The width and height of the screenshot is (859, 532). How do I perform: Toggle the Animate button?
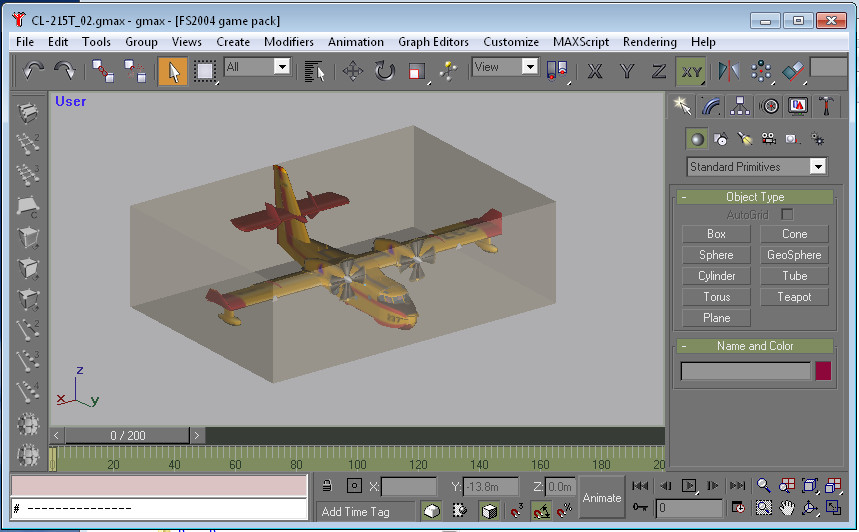pyautogui.click(x=602, y=497)
